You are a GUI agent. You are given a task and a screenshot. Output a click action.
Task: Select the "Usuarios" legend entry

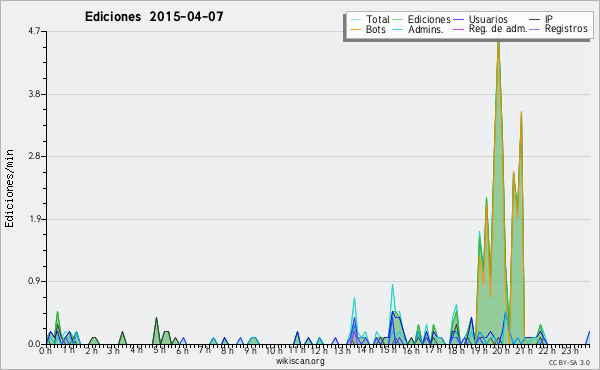(481, 19)
